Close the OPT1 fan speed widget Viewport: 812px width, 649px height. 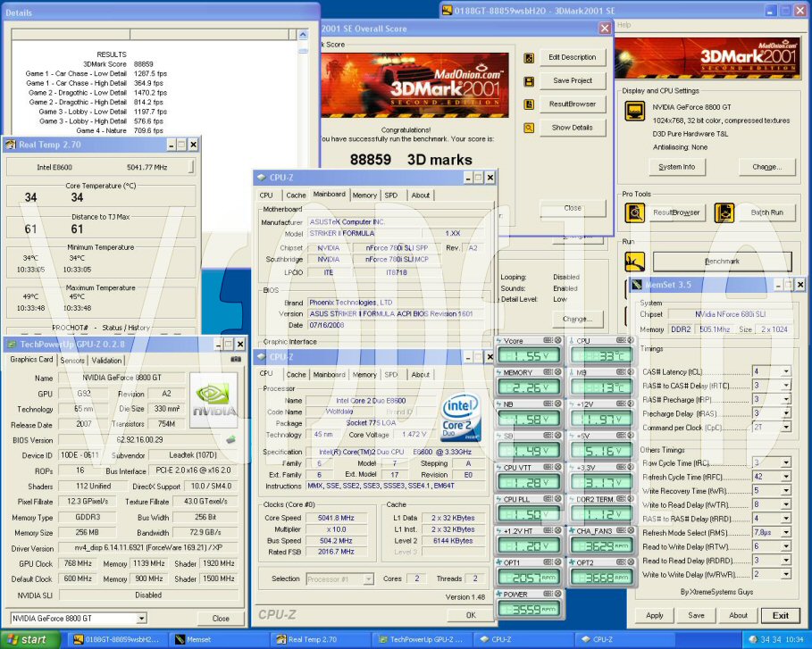[x=557, y=562]
